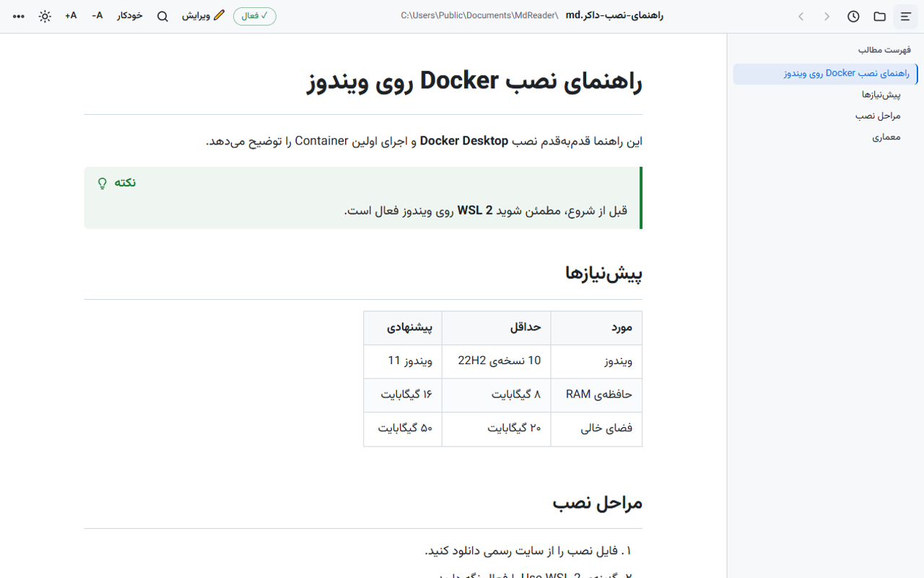Click the ۵۰ گیگابایت table cell
The height and width of the screenshot is (578, 924).
[403, 428]
